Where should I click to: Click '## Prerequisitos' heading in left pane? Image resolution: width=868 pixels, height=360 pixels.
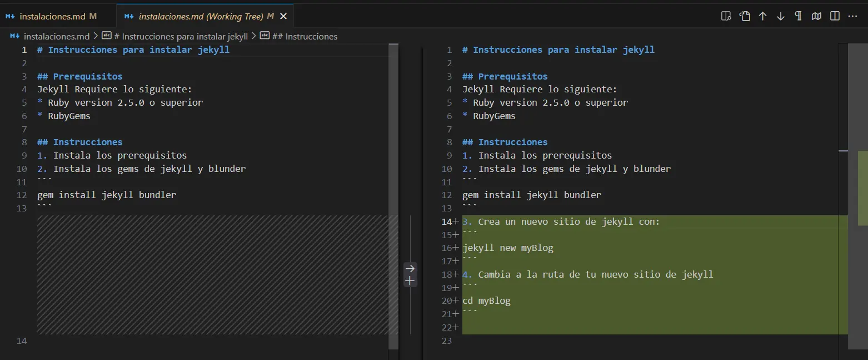[x=79, y=76]
